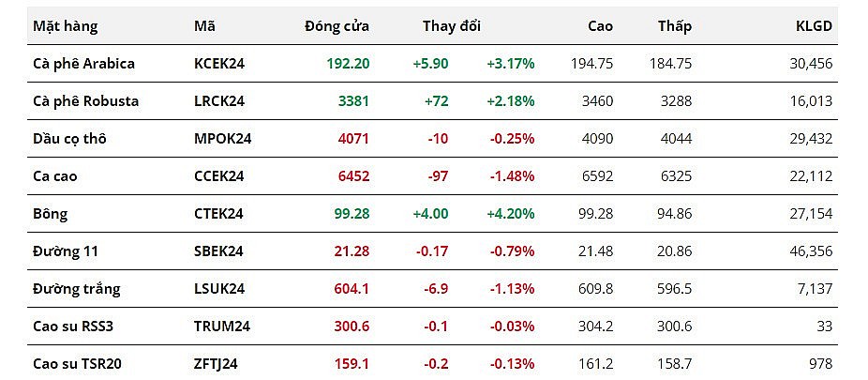Select the 'Đường trắng' commodity name
Image resolution: width=868 pixels, height=380 pixels.
[x=76, y=289]
